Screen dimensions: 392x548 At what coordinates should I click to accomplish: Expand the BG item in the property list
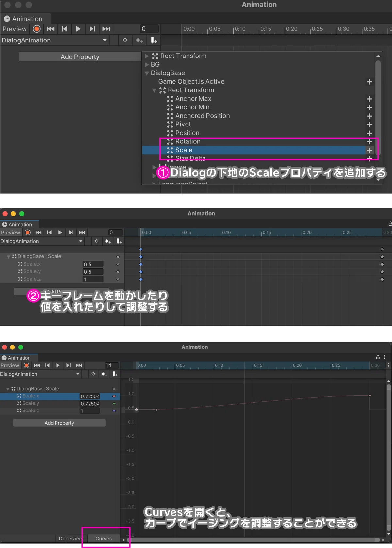click(x=147, y=65)
